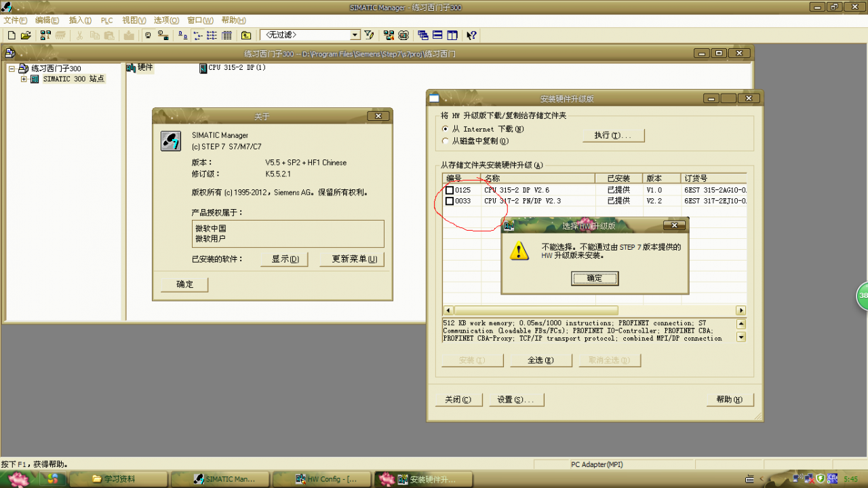Open the 视图(V) menu
The image size is (868, 488).
tap(134, 20)
